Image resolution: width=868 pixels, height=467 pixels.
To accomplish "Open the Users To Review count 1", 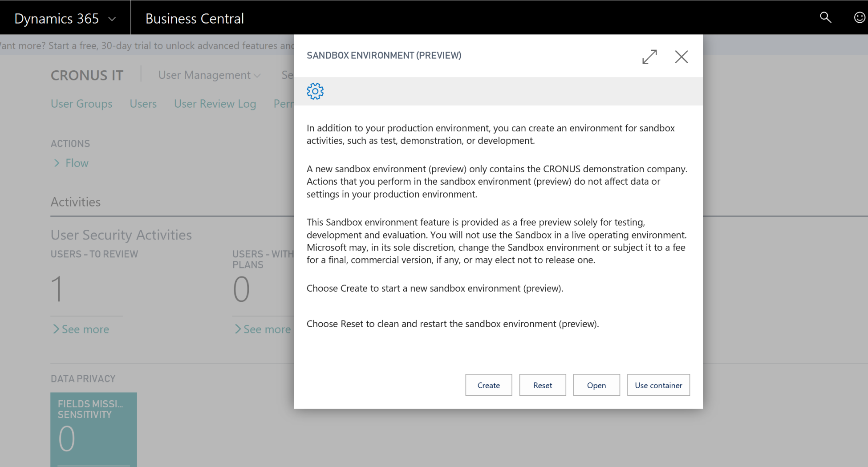I will 57,289.
